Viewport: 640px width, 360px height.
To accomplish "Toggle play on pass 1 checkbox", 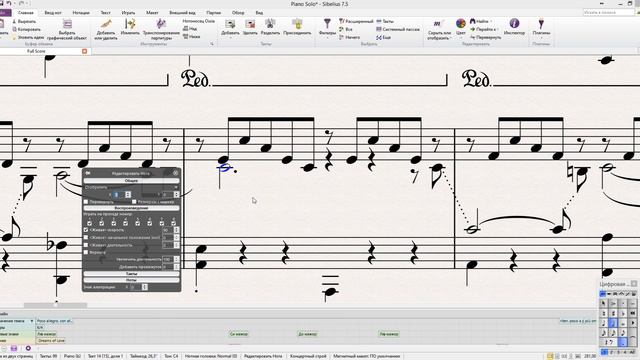I will point(89,223).
